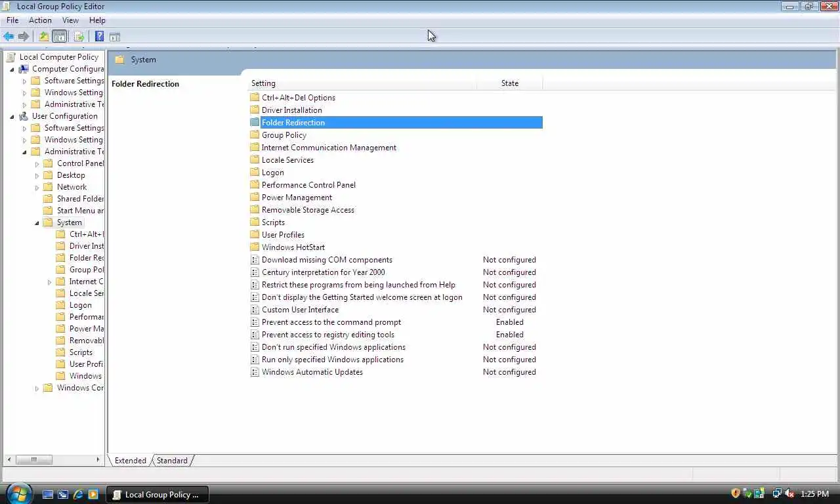Collapse the User Configuration tree node

pos(12,116)
